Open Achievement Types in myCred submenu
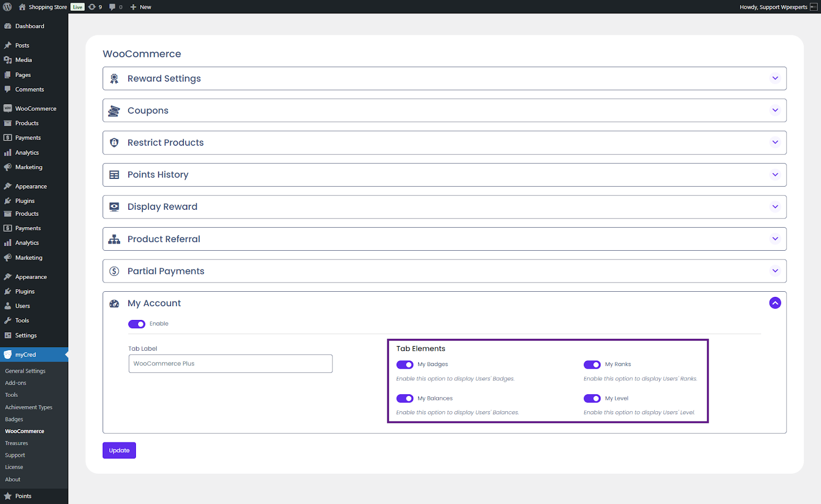Image resolution: width=821 pixels, height=504 pixels. point(29,407)
